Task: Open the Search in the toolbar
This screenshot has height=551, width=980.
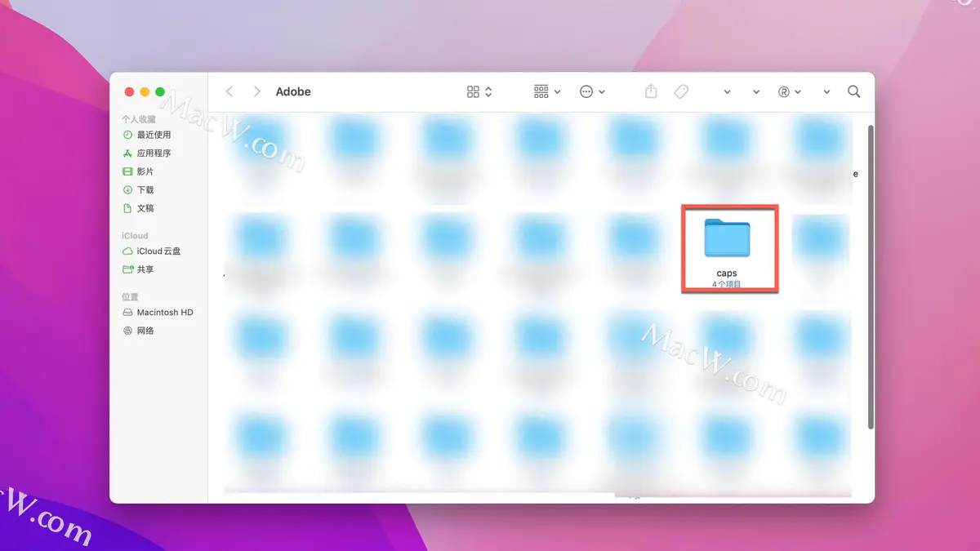Action: 853,91
